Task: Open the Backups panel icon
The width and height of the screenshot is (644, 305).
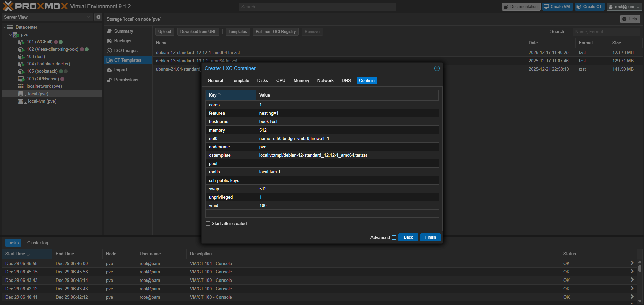Action: coord(109,41)
